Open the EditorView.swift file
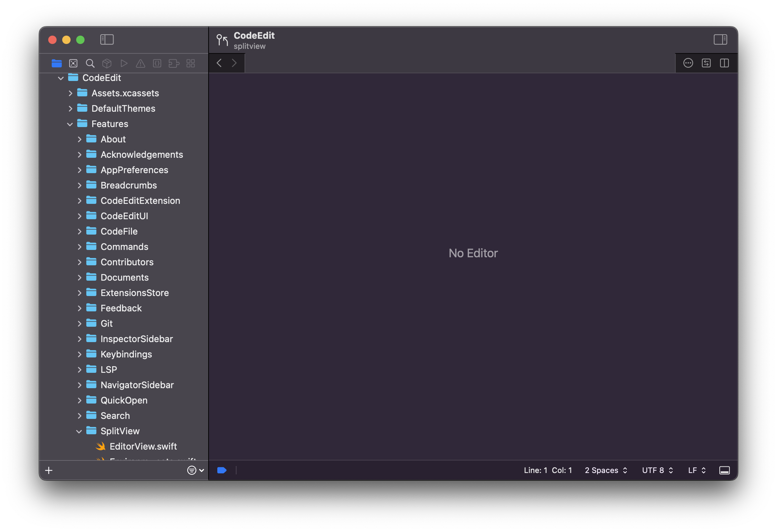The height and width of the screenshot is (532, 777). point(124,446)
